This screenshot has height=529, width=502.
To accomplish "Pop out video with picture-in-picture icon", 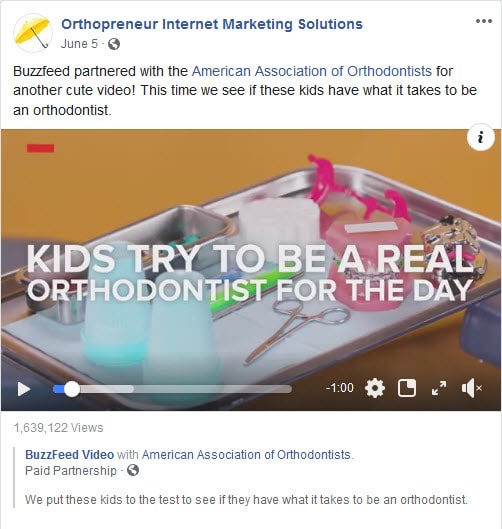I will coord(407,388).
